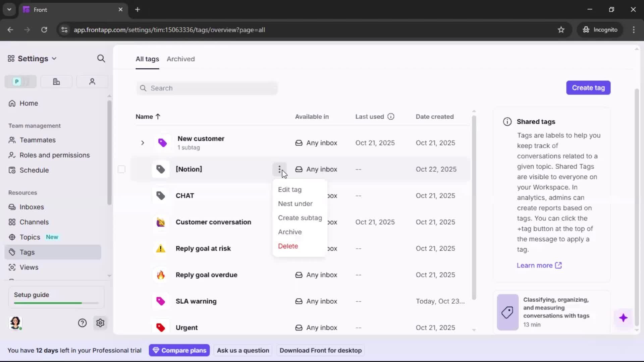This screenshot has width=644, height=362.
Task: Open Views from the sidebar
Action: [29, 267]
